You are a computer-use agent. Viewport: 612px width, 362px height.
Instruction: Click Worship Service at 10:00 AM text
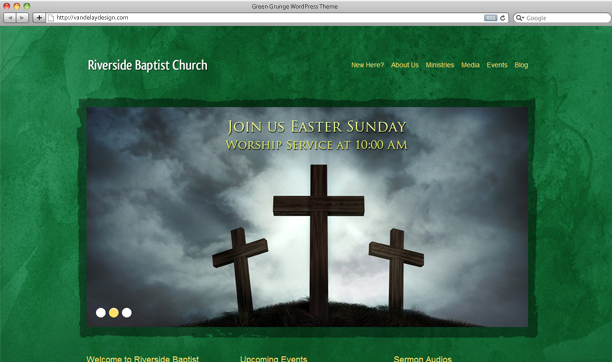317,145
